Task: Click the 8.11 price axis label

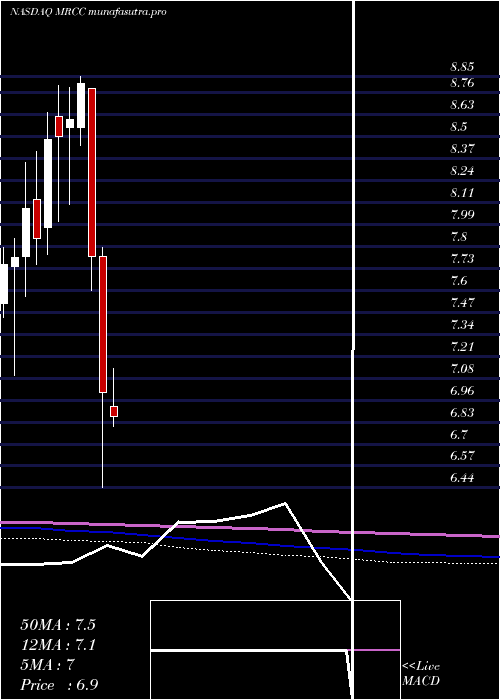Action: 462,193
